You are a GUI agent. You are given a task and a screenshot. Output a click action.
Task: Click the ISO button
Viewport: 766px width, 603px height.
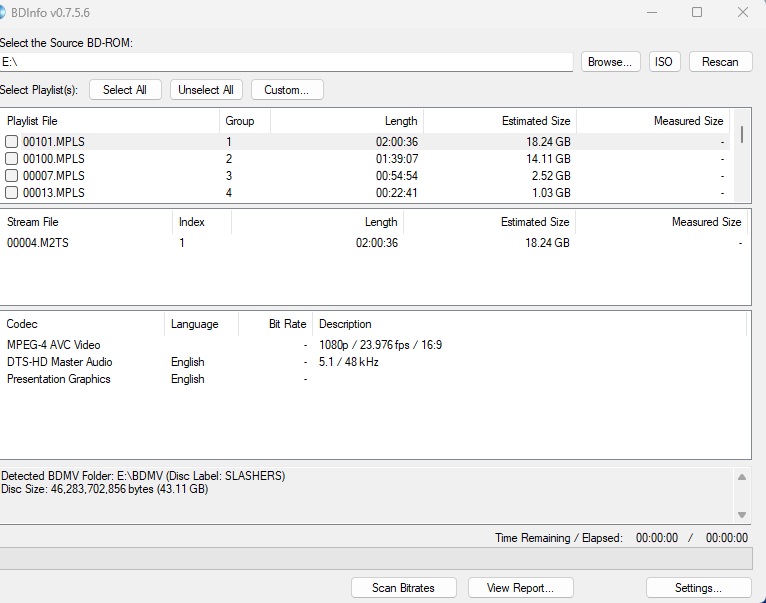(x=664, y=62)
